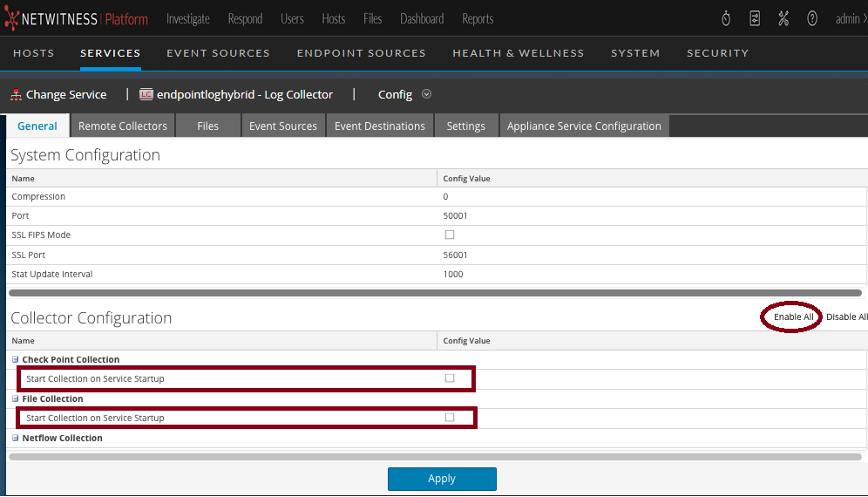The image size is (868, 497).
Task: Collapse the Check Point Collection group
Action: [x=16, y=359]
